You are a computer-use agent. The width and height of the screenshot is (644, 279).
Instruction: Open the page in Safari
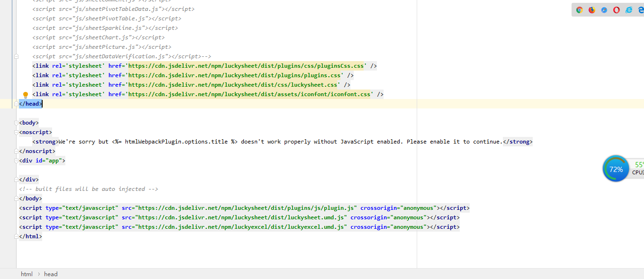(604, 9)
